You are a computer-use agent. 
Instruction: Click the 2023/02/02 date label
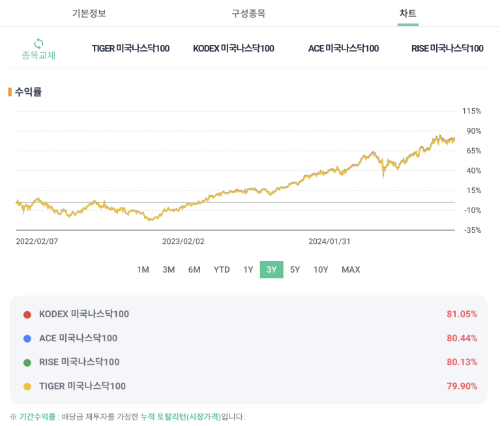coord(183,241)
